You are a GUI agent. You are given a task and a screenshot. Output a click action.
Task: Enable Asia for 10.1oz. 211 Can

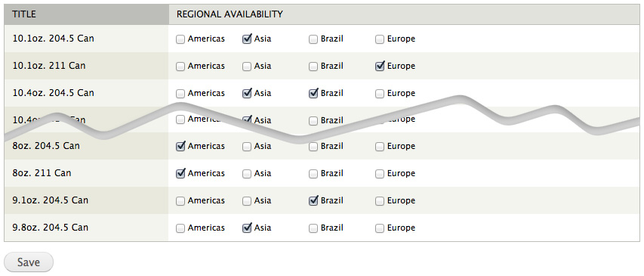[x=247, y=67]
